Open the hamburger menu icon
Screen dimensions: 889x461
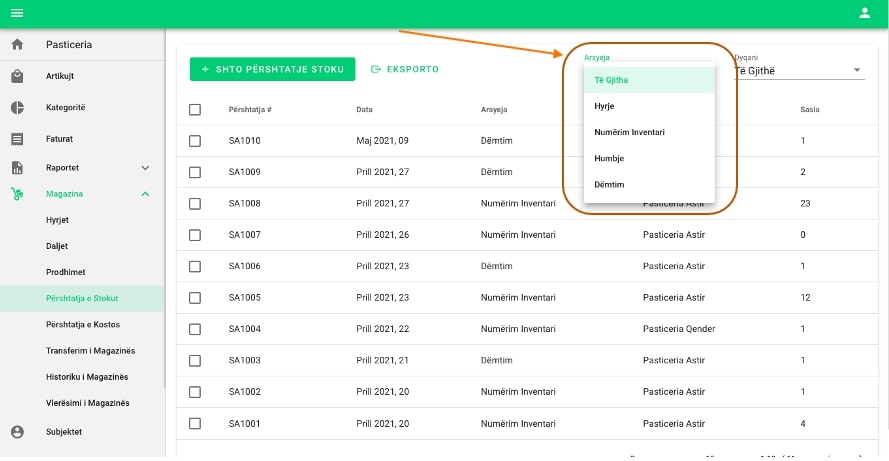(17, 13)
